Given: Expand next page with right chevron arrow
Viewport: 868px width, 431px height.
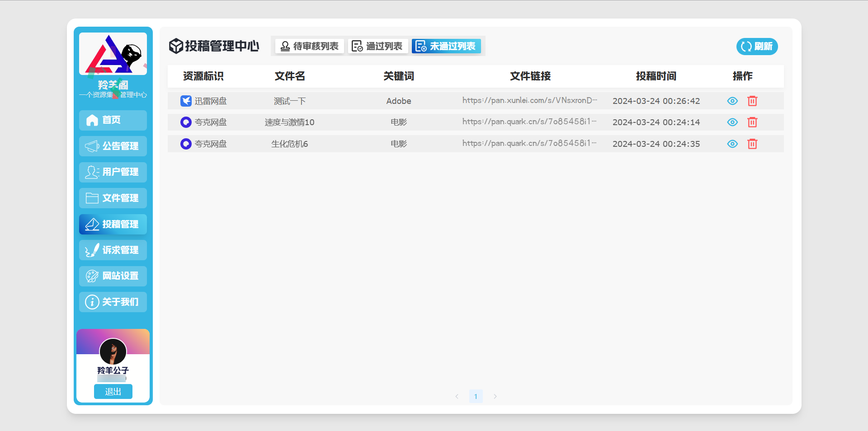Looking at the screenshot, I should (495, 396).
